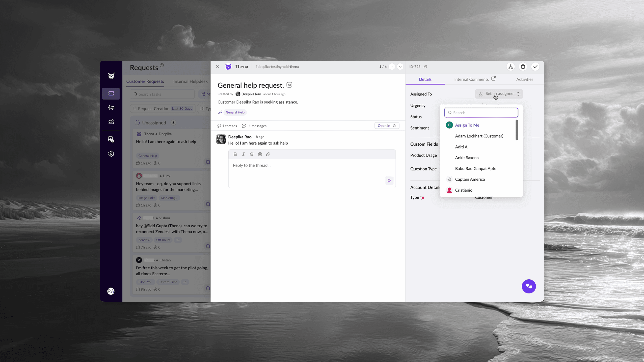The image size is (644, 362).
Task: Switch to the Activities tab
Action: coord(524,79)
